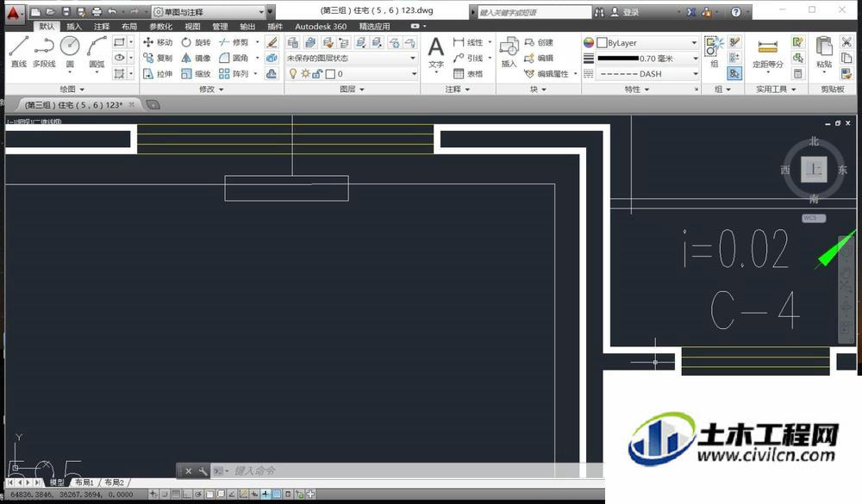This screenshot has height=504, width=862.
Task: Open the linetype dropdown showing DASH
Action: click(x=647, y=73)
